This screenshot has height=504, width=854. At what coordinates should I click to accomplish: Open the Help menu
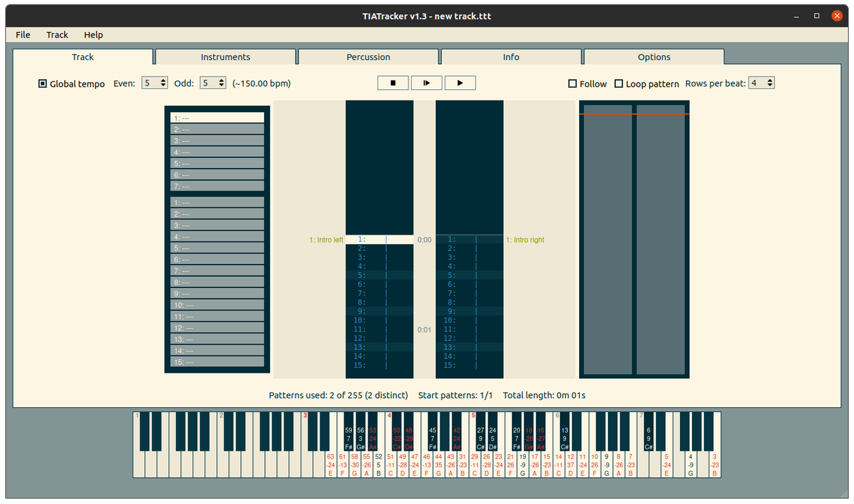93,35
